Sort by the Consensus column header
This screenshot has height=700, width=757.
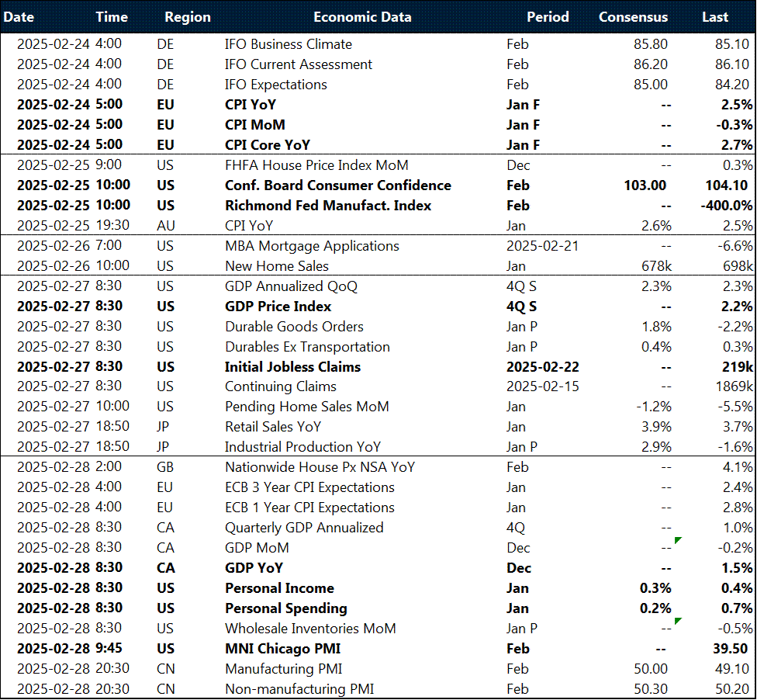[x=632, y=16]
